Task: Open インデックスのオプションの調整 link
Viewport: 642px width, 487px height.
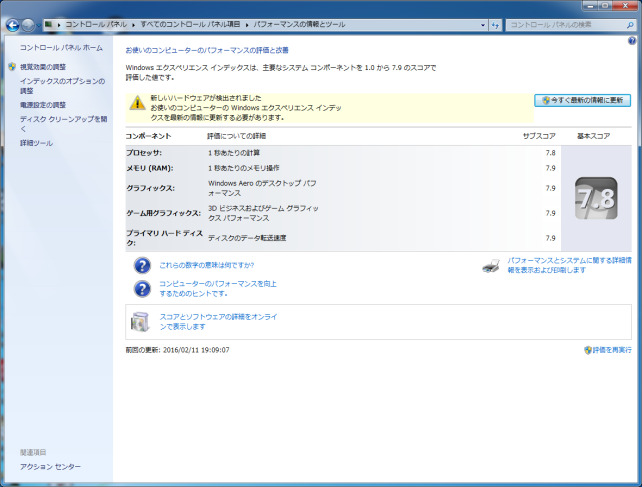Action: [62, 86]
